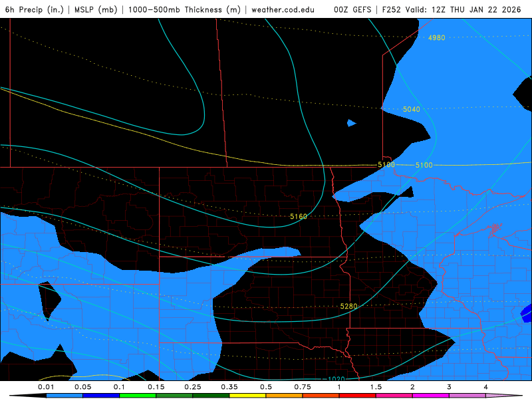Select the '1000-500mb Thickness (m)' header label
Image resolution: width=532 pixels, height=399 pixels.
coord(184,9)
